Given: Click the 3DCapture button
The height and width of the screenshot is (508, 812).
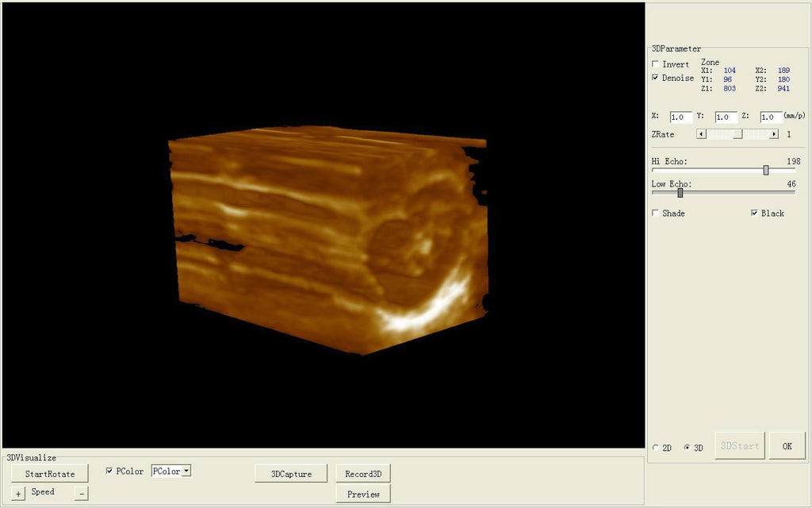Looking at the screenshot, I should [291, 474].
